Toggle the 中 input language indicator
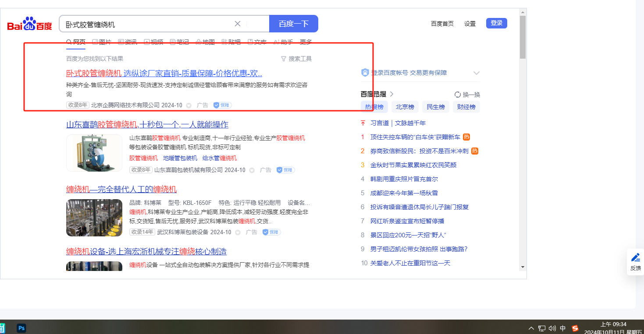Image resolution: width=644 pixels, height=334 pixels. click(563, 328)
